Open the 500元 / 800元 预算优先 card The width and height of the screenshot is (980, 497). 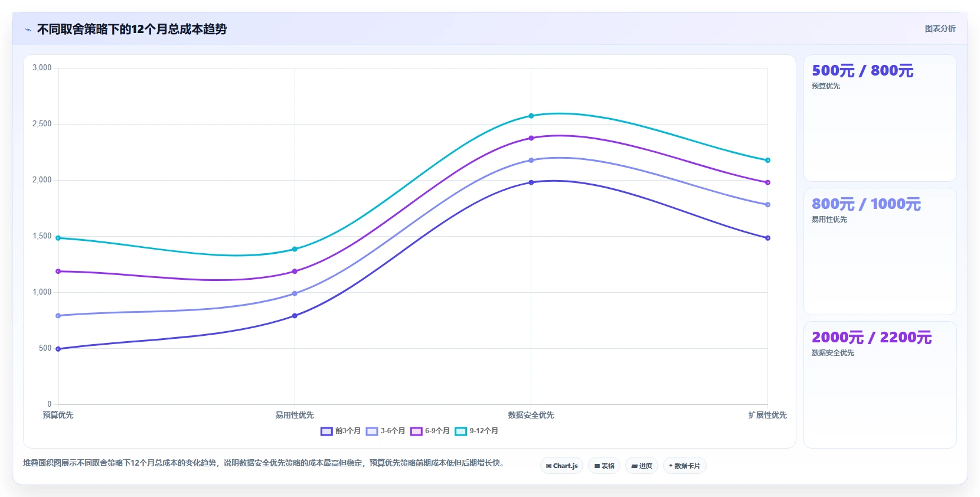pyautogui.click(x=880, y=118)
